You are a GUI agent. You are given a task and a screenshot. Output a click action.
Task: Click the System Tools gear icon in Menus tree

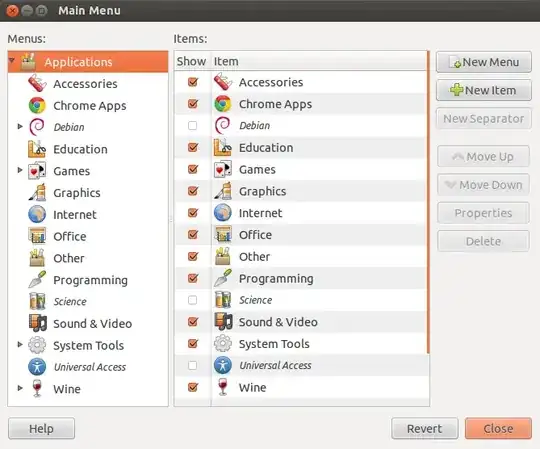37,345
